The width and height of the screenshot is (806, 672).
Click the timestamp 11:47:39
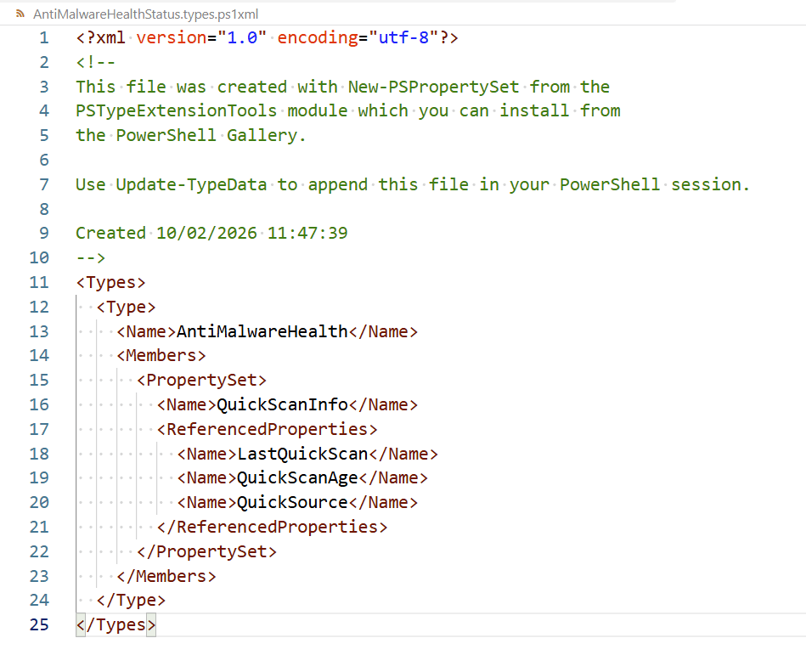[x=307, y=234]
